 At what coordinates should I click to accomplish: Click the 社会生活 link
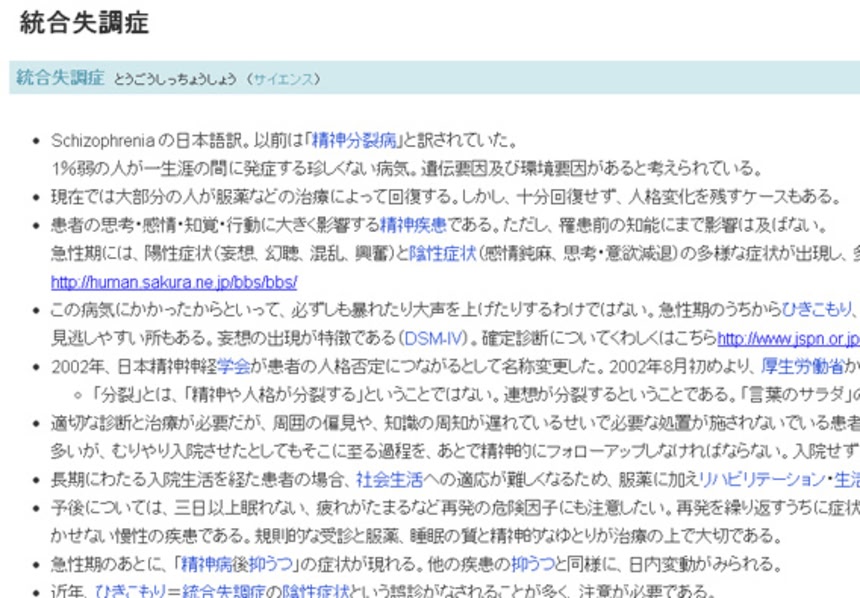(391, 480)
